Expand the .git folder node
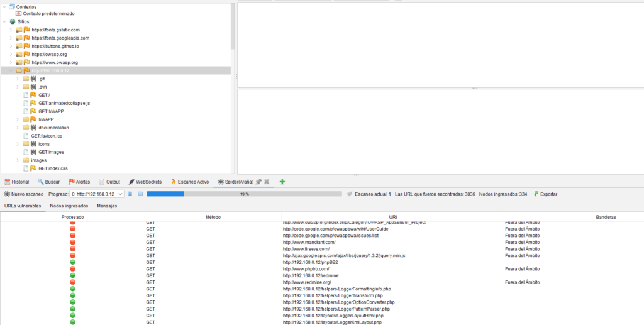The width and height of the screenshot is (644, 325). (18, 79)
